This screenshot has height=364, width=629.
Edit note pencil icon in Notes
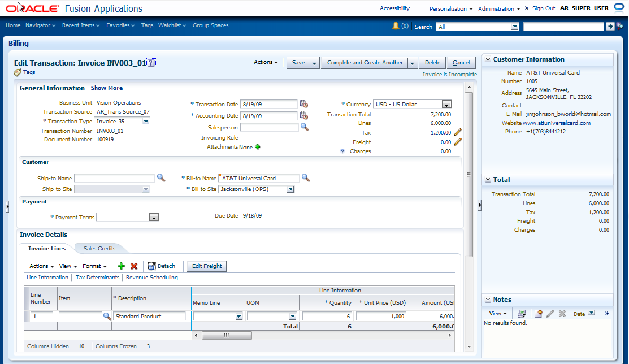(x=550, y=314)
